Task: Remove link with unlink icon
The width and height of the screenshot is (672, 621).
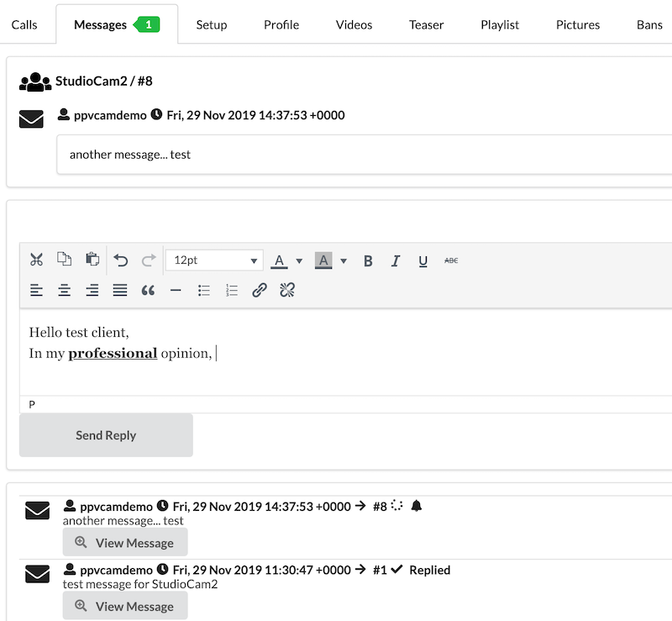Action: point(287,291)
